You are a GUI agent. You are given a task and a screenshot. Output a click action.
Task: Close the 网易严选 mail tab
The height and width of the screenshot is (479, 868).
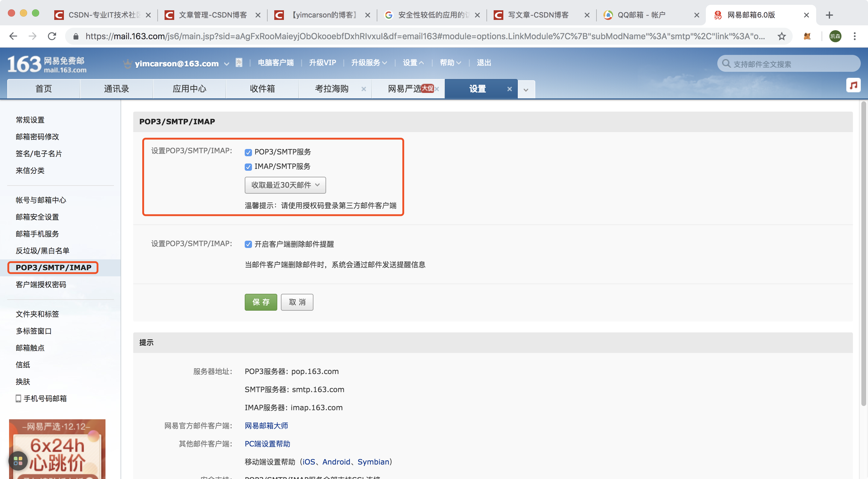tap(437, 89)
